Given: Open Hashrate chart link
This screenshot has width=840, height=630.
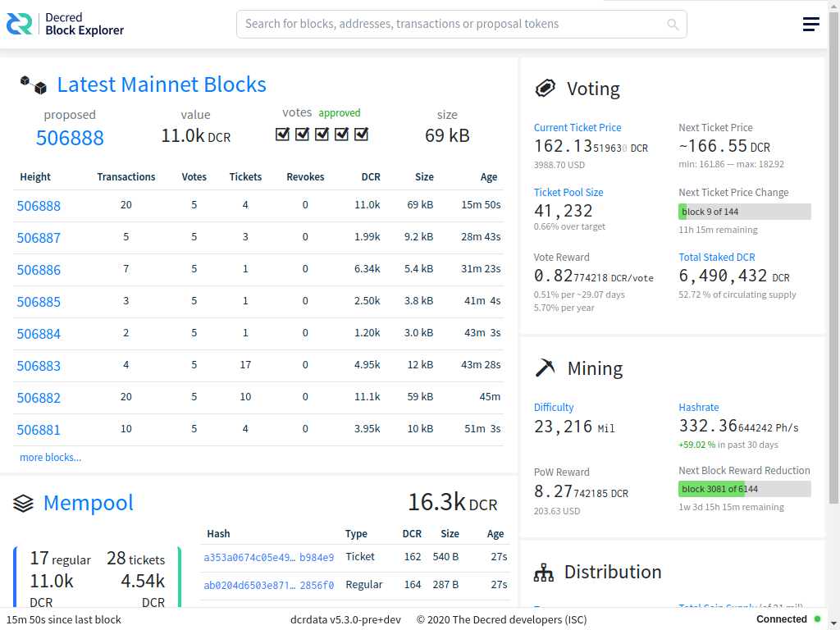Looking at the screenshot, I should coord(699,407).
